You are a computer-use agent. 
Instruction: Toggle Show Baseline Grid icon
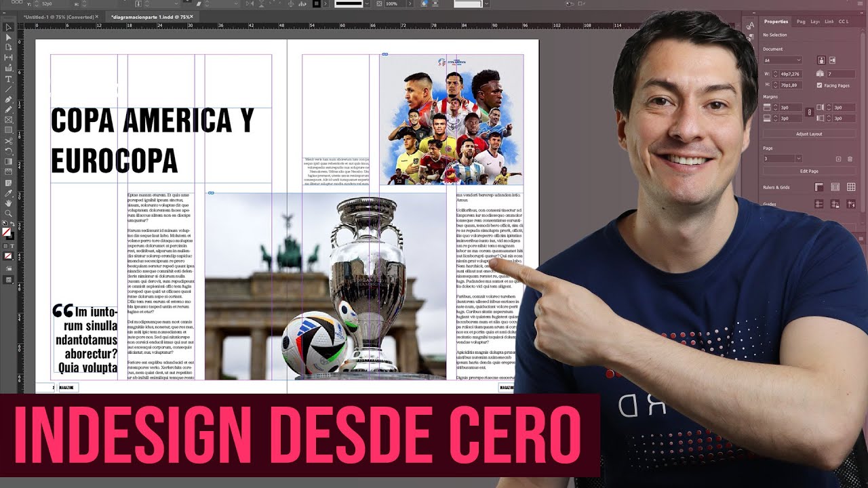pos(835,187)
